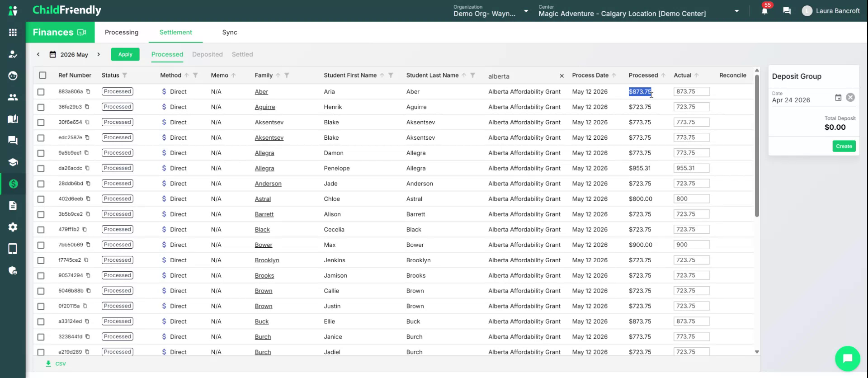Open the Buck family link
The image size is (868, 378).
coord(262,321)
